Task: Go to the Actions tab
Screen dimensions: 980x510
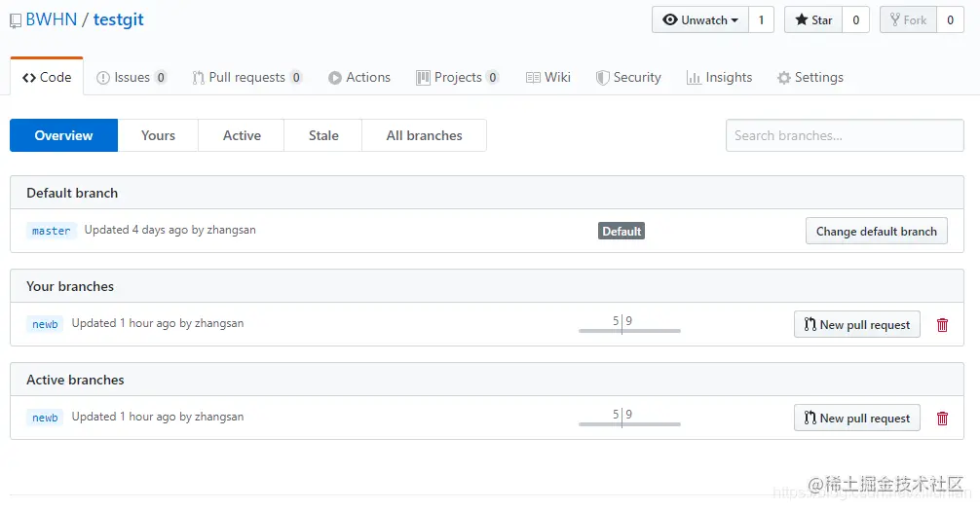Action: pos(359,78)
